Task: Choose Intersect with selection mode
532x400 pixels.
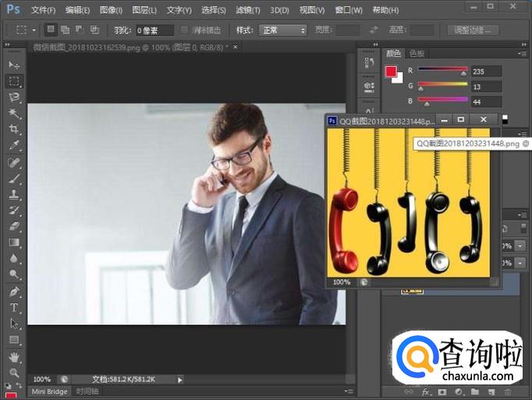Action: pos(94,30)
